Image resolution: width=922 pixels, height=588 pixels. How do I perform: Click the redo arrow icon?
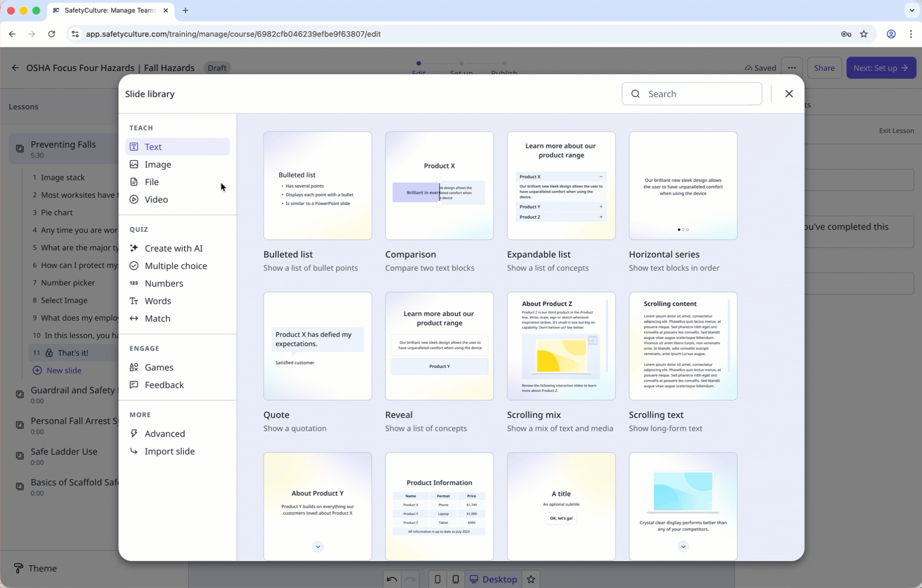(x=411, y=579)
